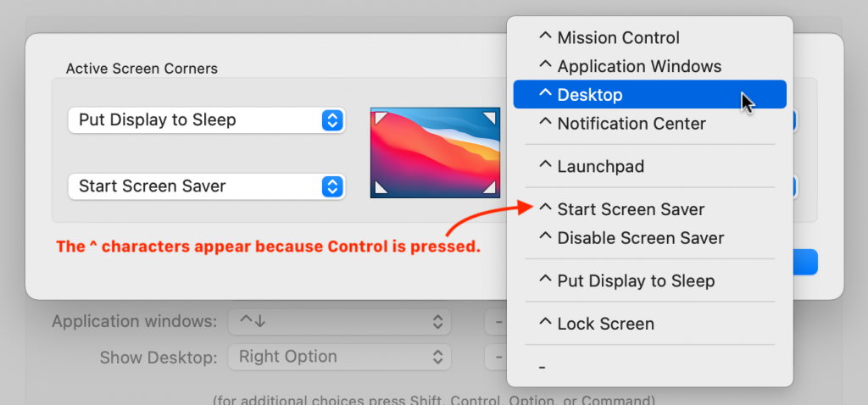
Task: Expand the Show Desktop Right Option dropdown
Action: (339, 357)
